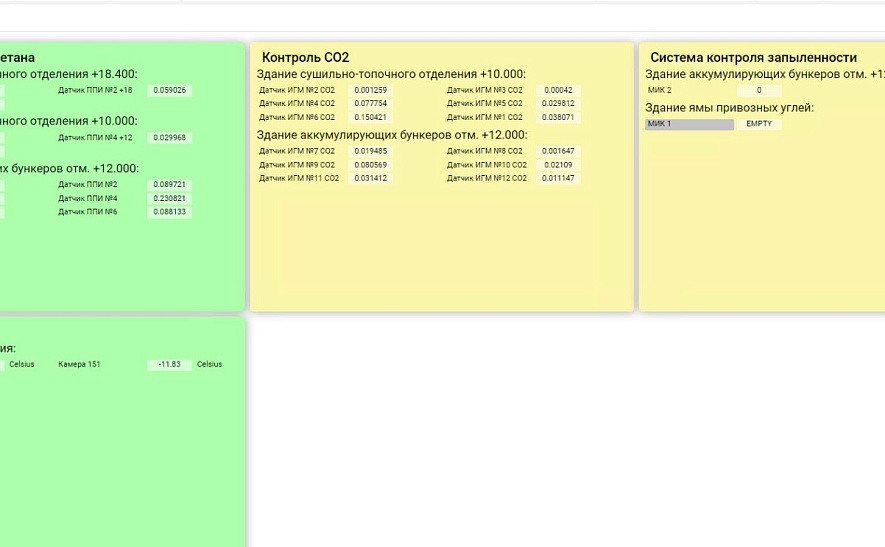Click the Датчик ИГМ №11 CO2 label

point(299,178)
